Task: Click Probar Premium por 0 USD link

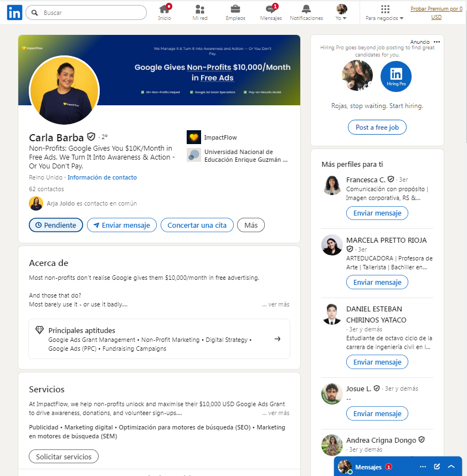Action: [x=437, y=13]
